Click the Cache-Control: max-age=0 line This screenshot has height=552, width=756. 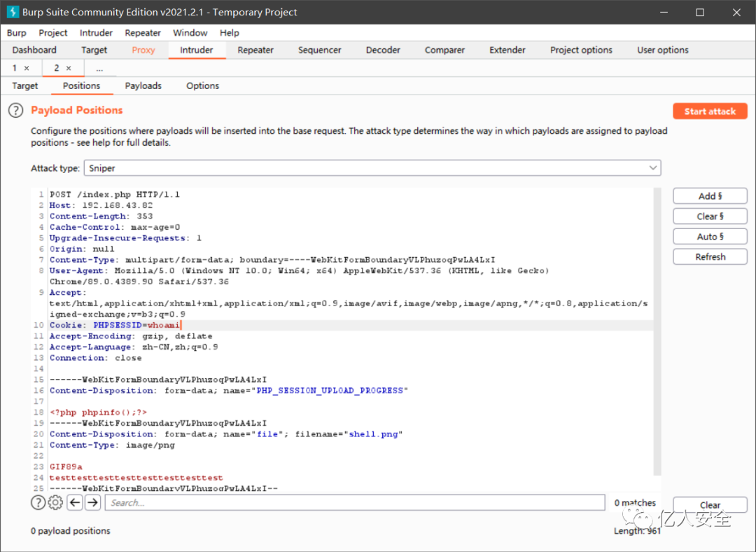[115, 227]
